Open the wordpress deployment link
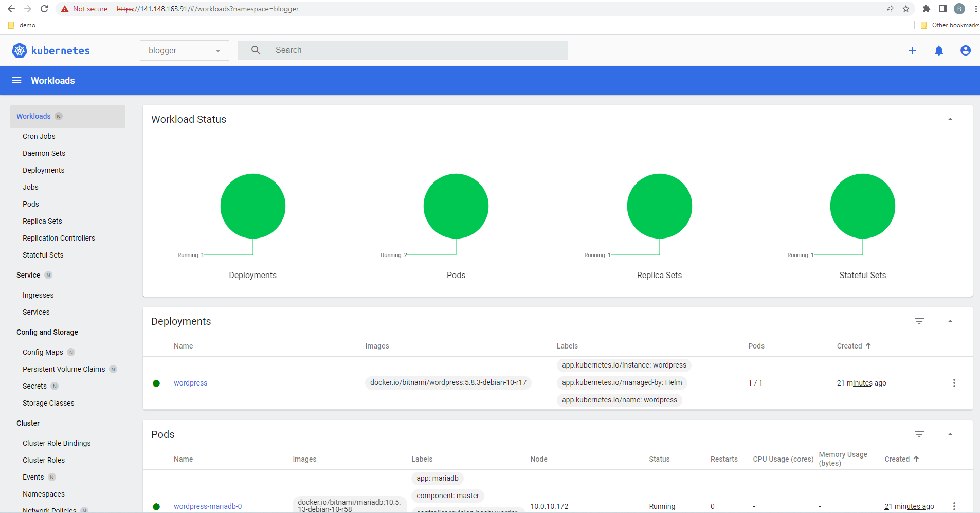980x513 pixels. 190,383
